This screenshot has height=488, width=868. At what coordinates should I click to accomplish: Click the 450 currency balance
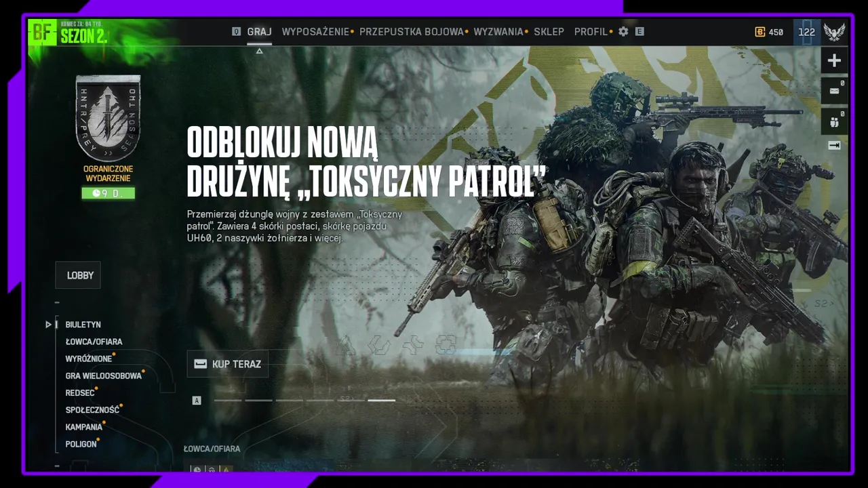[776, 32]
